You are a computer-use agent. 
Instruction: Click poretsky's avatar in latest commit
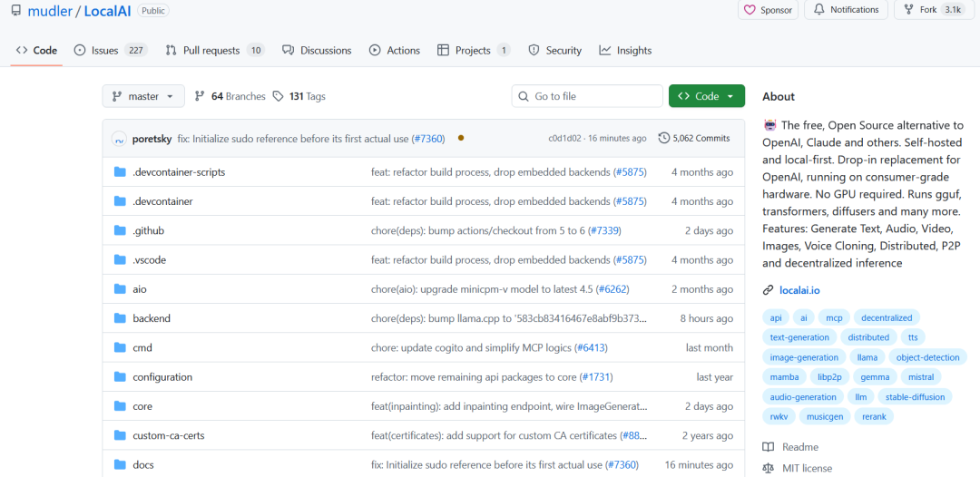(x=119, y=139)
